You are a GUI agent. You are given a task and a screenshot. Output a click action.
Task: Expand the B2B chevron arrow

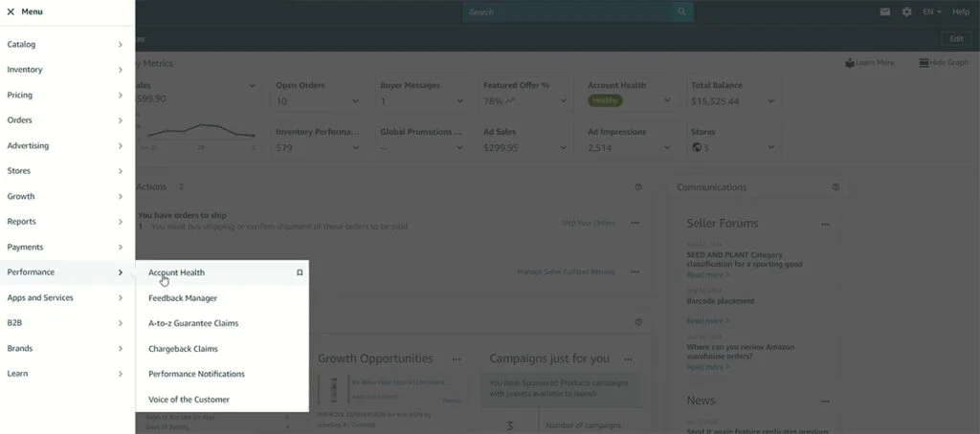[x=120, y=323]
